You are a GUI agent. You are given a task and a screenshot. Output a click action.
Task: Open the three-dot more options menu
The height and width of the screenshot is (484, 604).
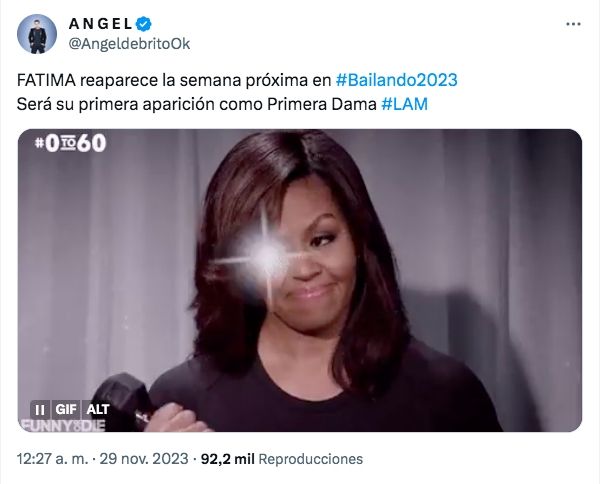[573, 24]
